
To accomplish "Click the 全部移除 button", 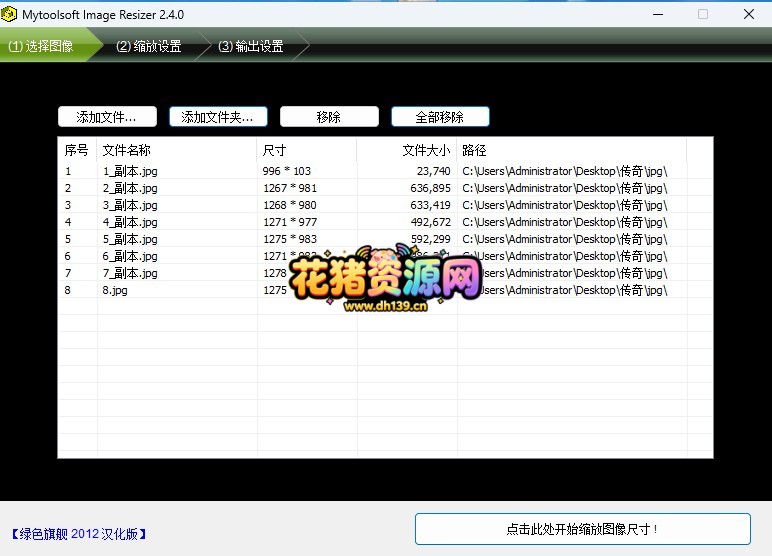I will tap(440, 117).
